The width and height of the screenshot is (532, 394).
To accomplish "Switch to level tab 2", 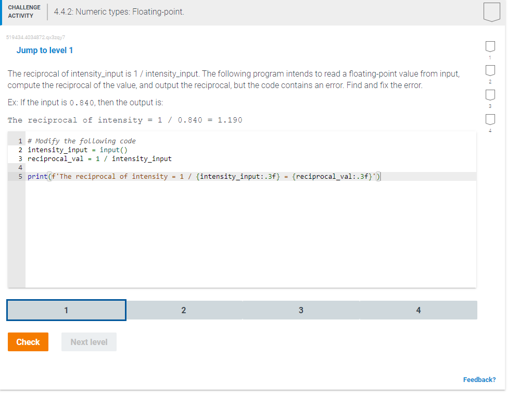I will click(183, 310).
